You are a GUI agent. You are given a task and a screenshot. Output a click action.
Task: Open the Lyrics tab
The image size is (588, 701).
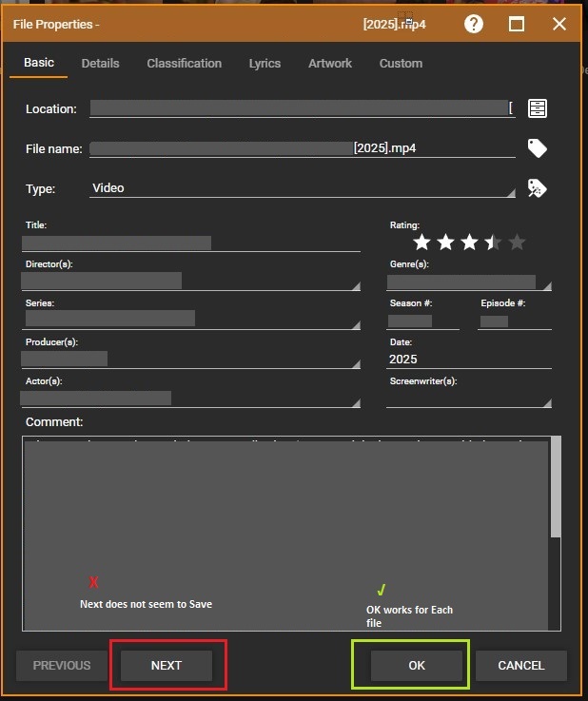click(265, 64)
